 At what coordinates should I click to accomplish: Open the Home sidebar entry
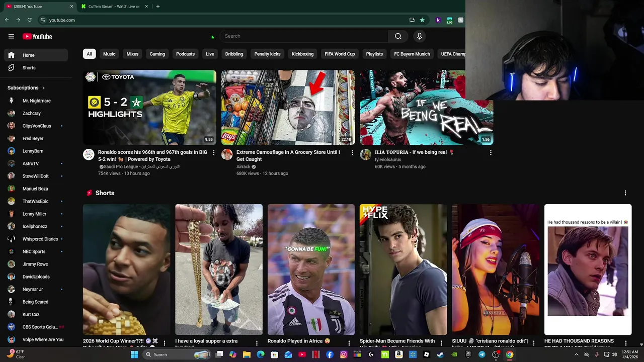point(35,55)
